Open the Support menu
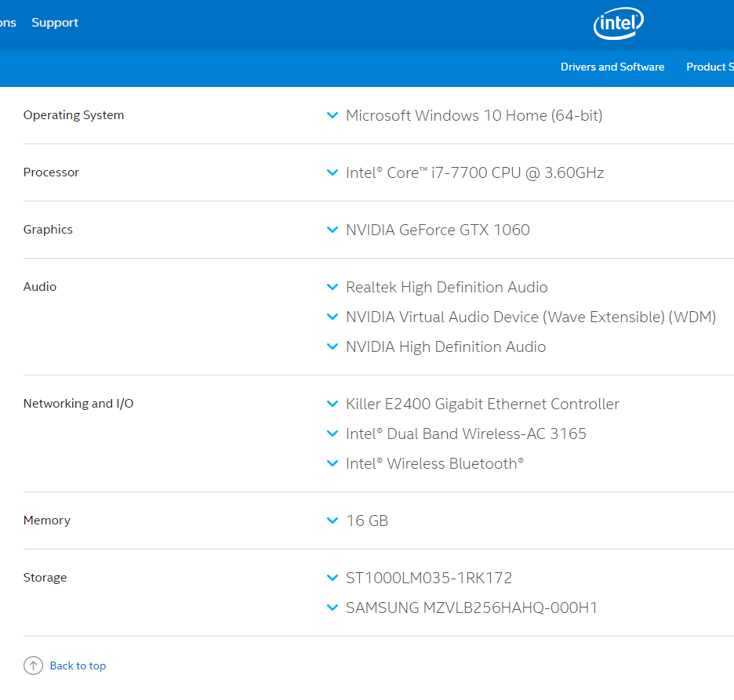 [55, 23]
